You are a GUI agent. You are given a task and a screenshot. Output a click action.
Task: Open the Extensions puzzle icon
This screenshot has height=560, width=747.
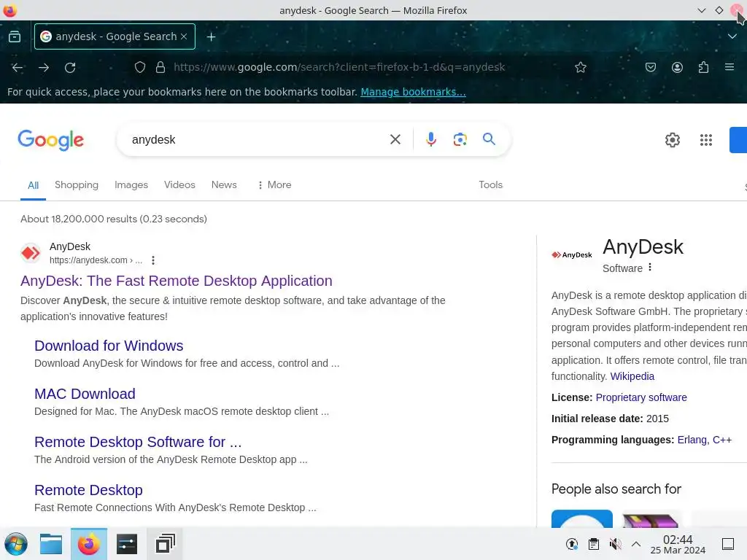pos(703,67)
